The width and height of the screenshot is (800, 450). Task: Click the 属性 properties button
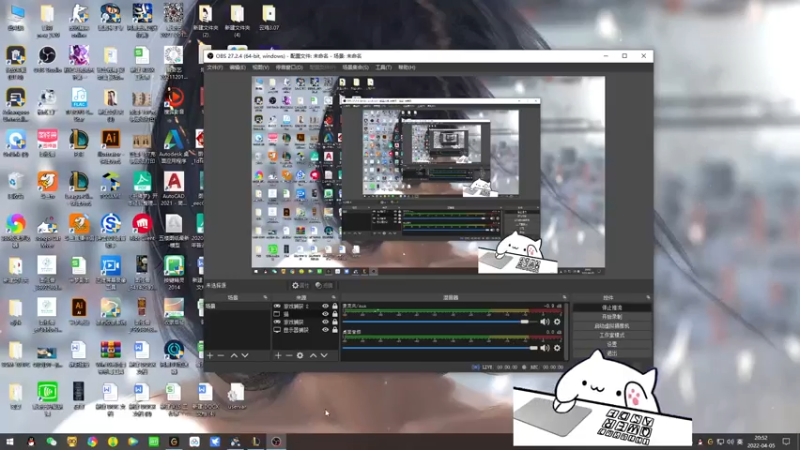tap(301, 286)
